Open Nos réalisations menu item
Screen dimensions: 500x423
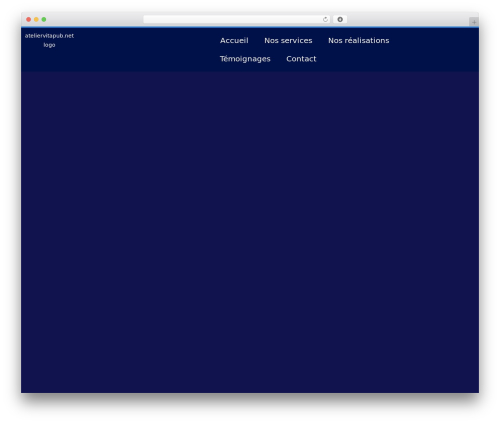(x=358, y=41)
